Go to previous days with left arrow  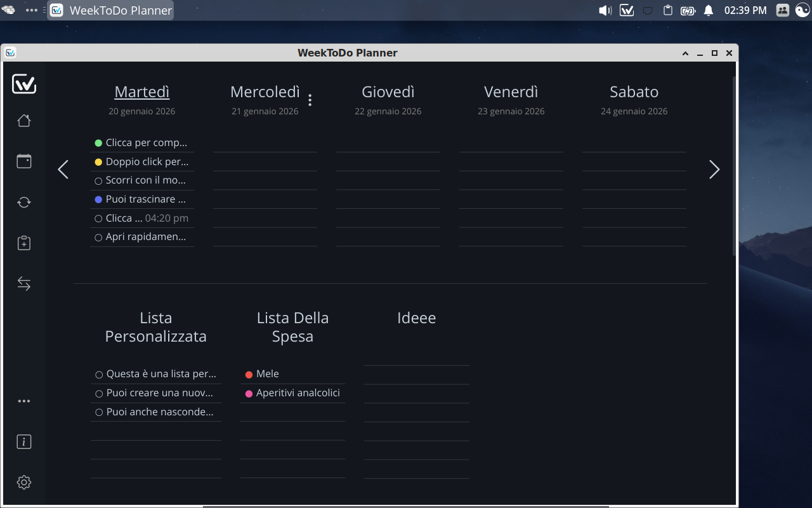(63, 170)
